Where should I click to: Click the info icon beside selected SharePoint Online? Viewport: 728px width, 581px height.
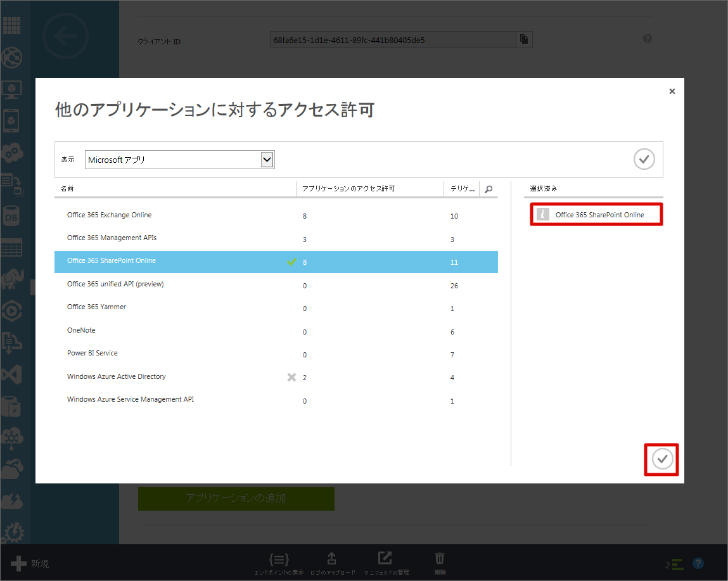543,214
